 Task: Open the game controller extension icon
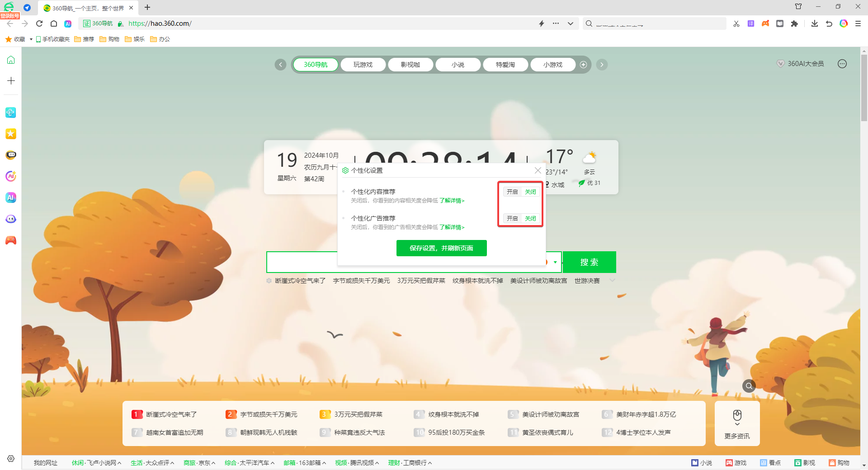(765, 23)
